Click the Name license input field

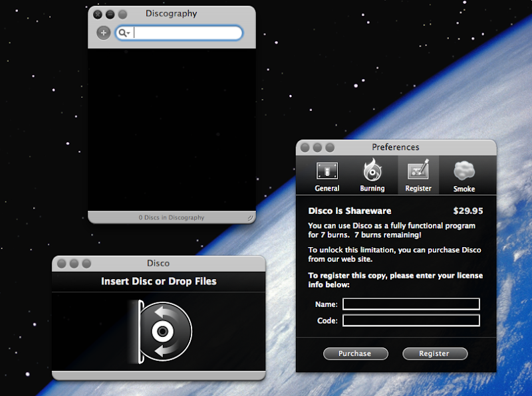click(411, 304)
